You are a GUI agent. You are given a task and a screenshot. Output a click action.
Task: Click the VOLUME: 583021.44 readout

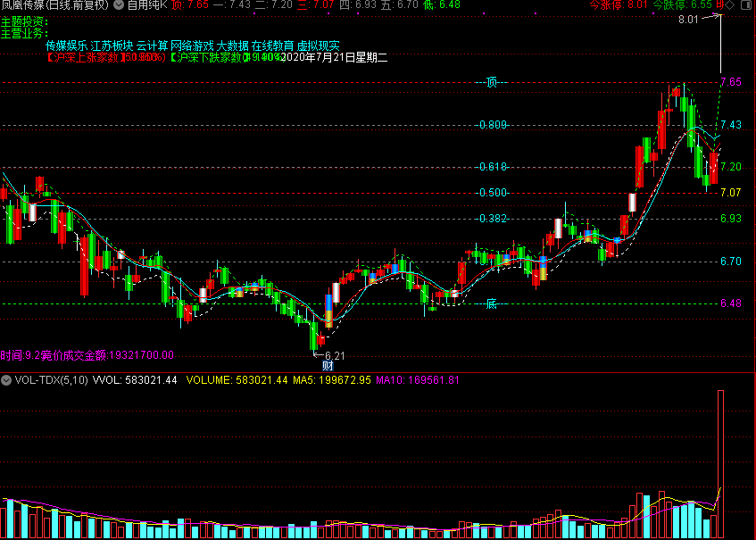click(237, 380)
